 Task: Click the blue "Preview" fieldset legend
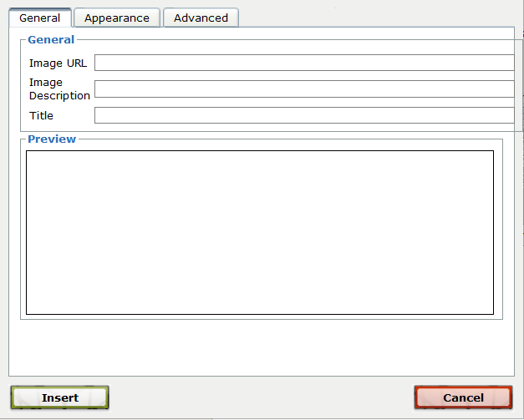tap(52, 139)
